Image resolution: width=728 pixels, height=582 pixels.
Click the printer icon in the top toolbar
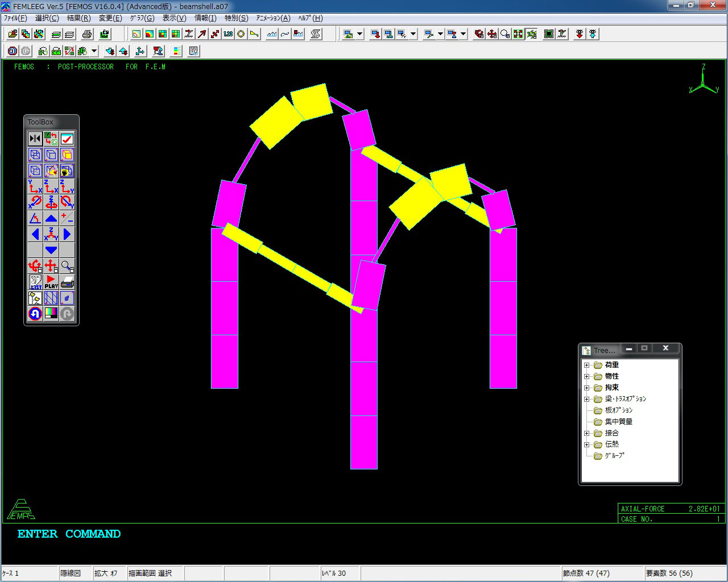pyautogui.click(x=86, y=34)
